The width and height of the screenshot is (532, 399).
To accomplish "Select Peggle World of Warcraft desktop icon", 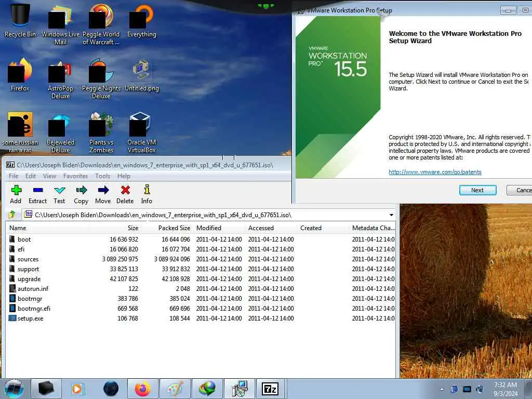I will point(101,24).
